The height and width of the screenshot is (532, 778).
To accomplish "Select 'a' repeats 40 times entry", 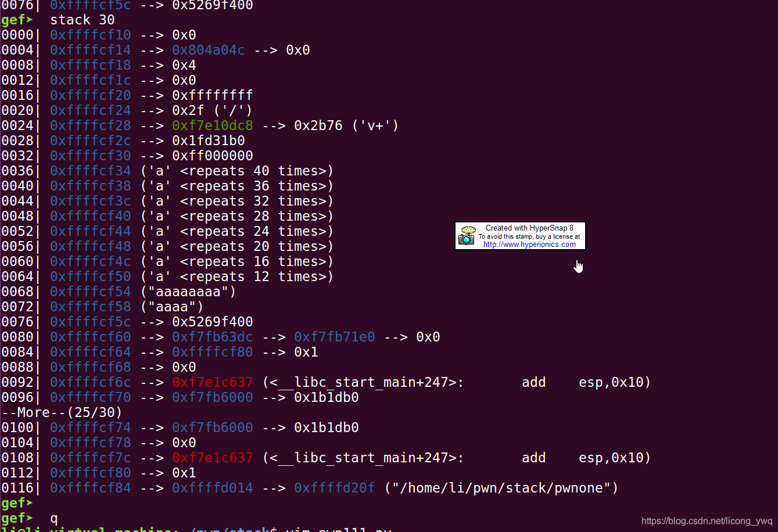I will point(237,171).
